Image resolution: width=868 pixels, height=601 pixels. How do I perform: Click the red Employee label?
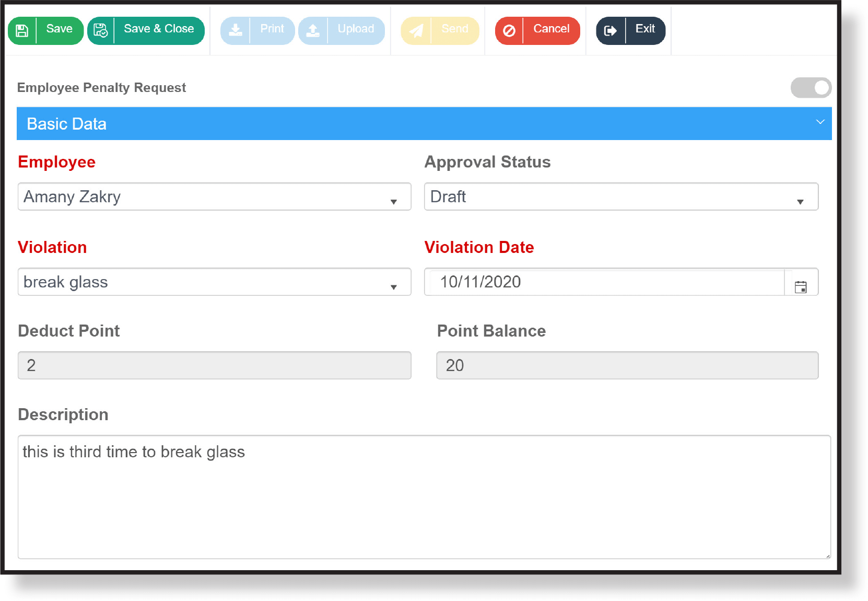point(56,162)
